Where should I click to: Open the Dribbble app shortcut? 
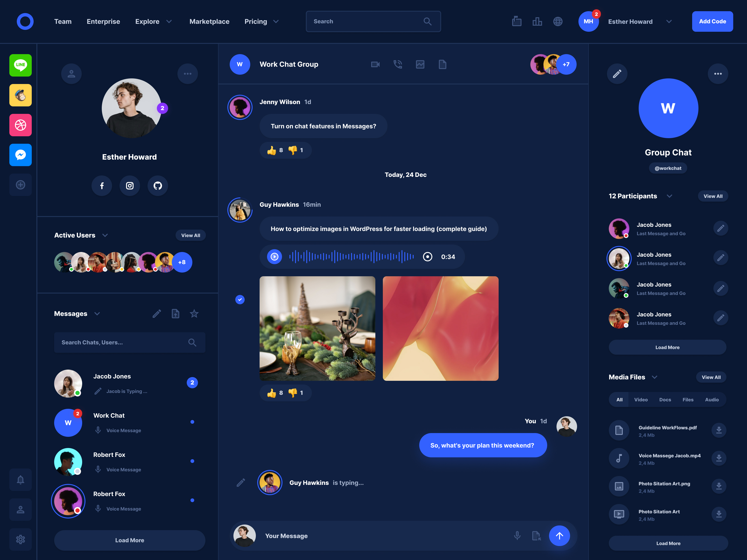(20, 125)
